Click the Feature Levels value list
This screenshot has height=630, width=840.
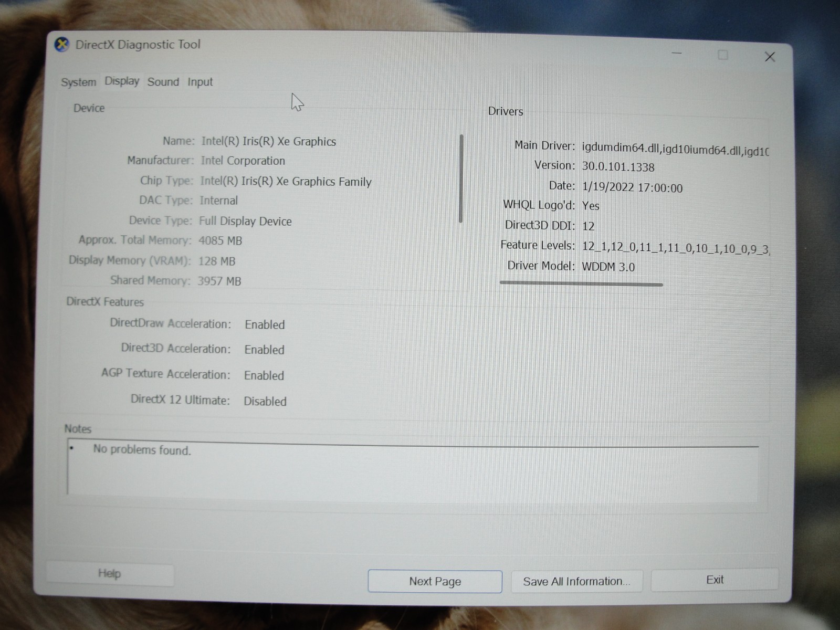676,249
